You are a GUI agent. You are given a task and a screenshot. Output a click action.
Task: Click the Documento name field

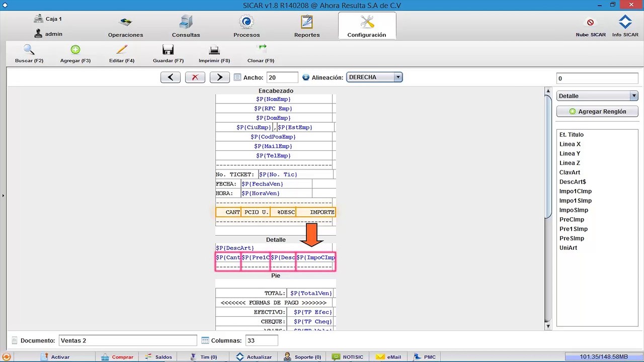pos(128,340)
